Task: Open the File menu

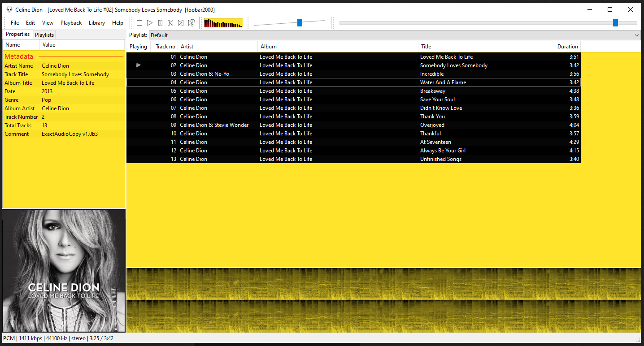Action: pyautogui.click(x=15, y=23)
